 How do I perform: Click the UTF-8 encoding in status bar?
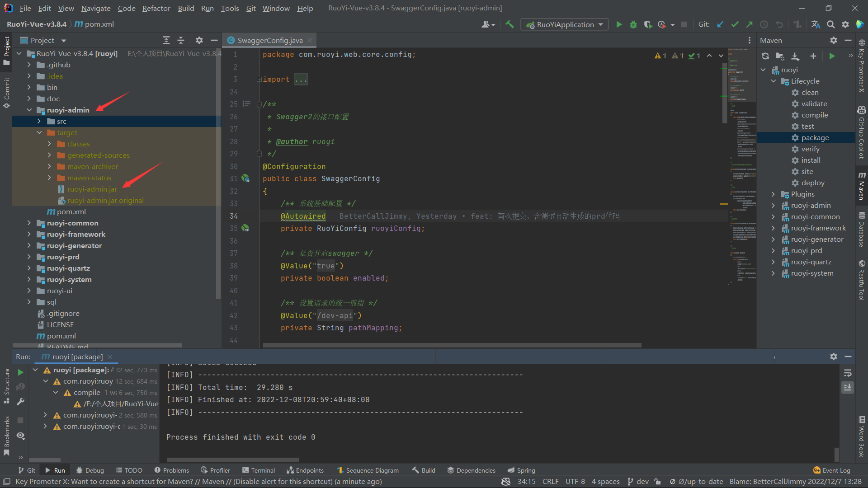pyautogui.click(x=575, y=482)
